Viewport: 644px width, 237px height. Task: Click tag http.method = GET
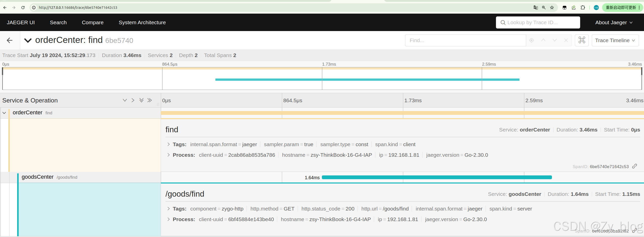[x=272, y=209]
